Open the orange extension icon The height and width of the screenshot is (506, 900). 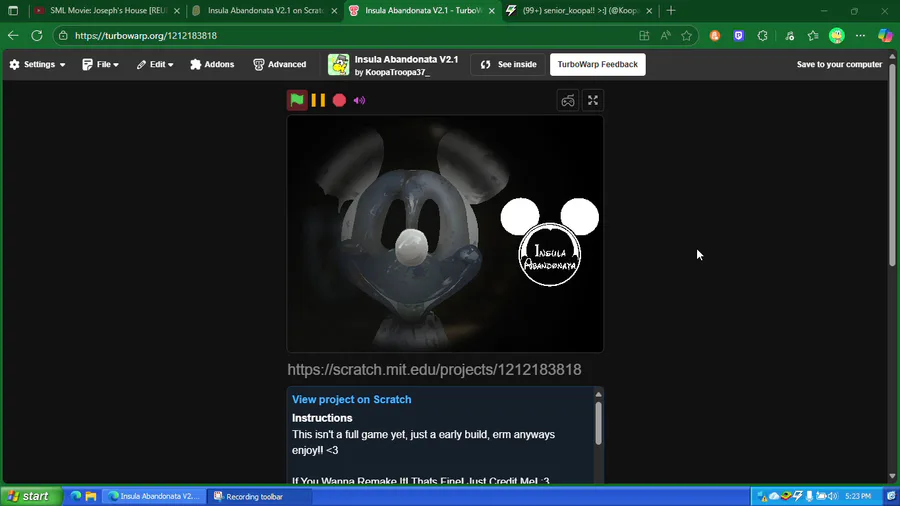715,36
